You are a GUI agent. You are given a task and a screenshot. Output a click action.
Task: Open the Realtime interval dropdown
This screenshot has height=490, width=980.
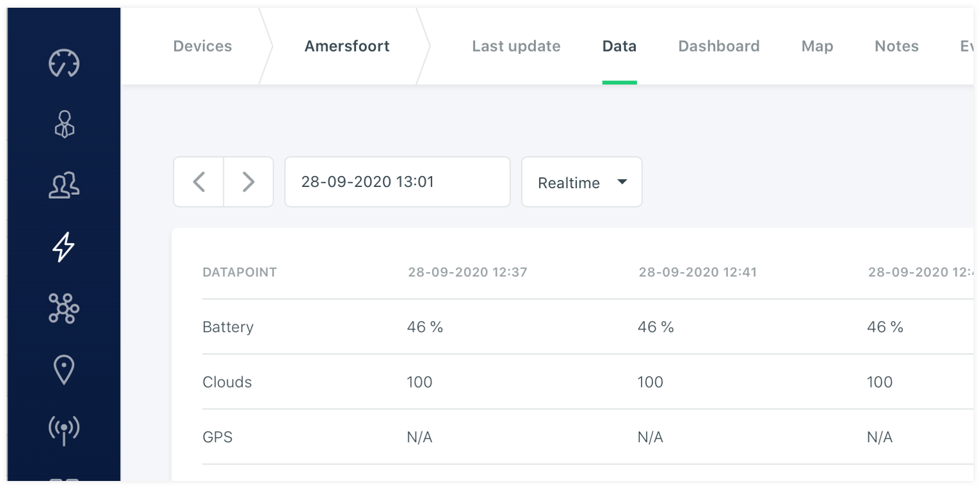pyautogui.click(x=582, y=182)
